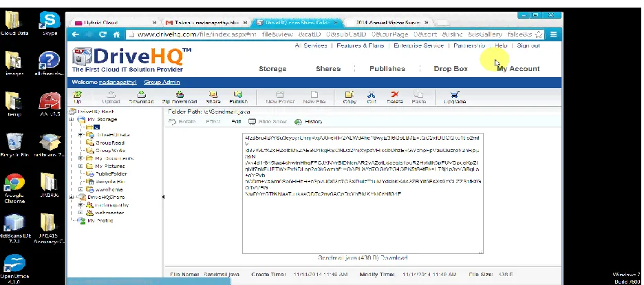Click the browser back arrow
The image size is (644, 285).
pos(76,34)
